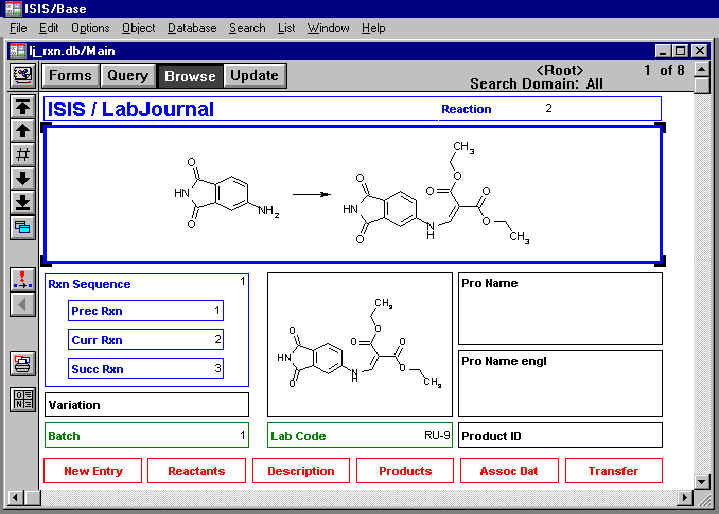
Task: Click the ISIS draw icon beside Forms
Action: click(22, 75)
